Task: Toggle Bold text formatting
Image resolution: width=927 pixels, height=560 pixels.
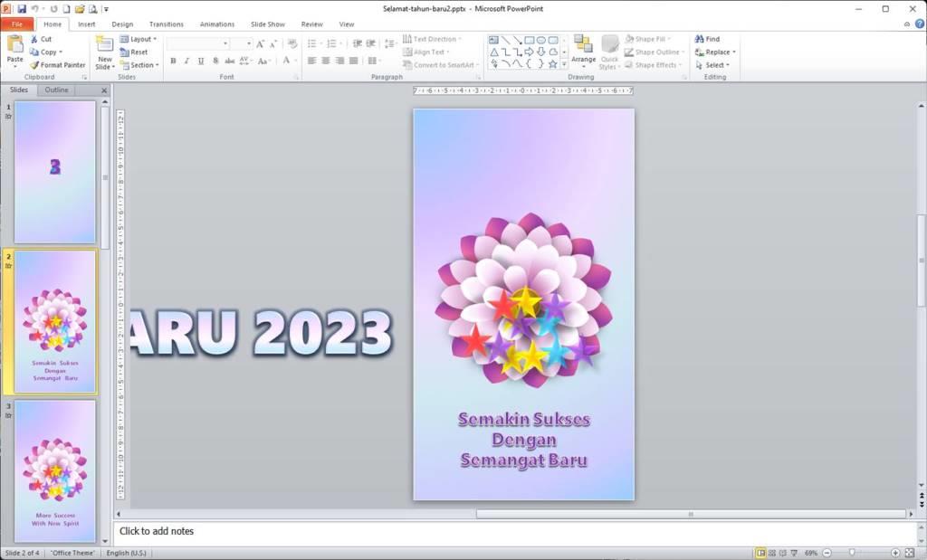Action: click(x=173, y=62)
